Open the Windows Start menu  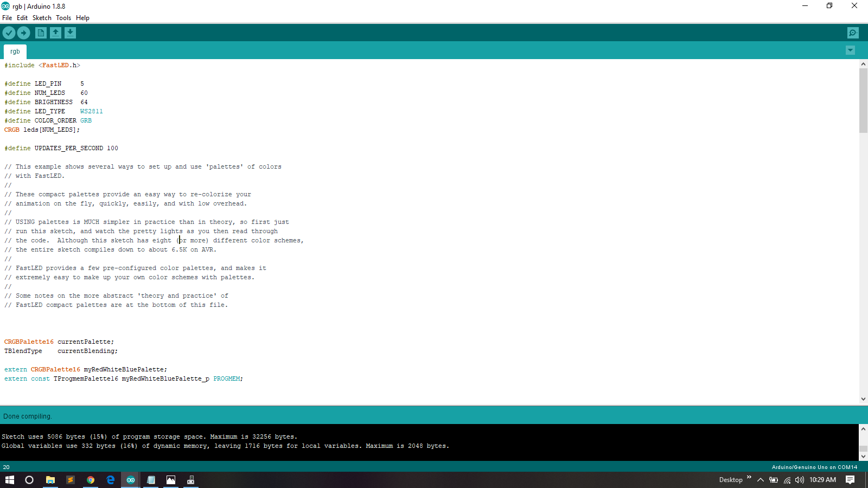(10, 480)
